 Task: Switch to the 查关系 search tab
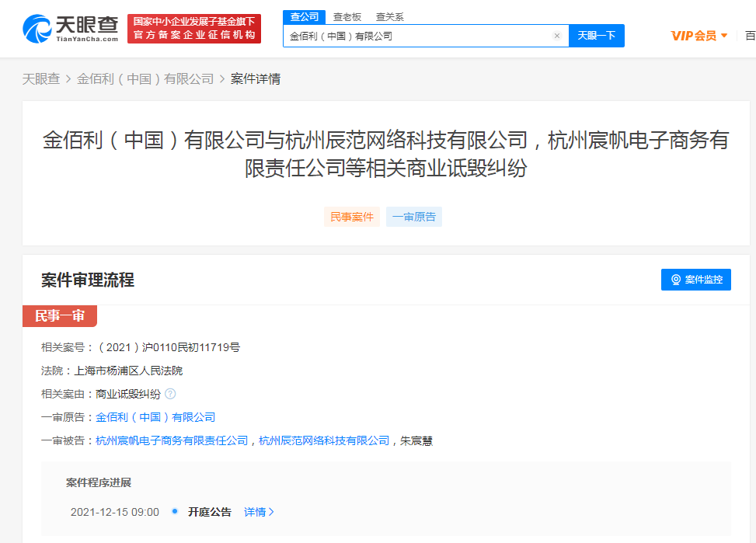389,16
